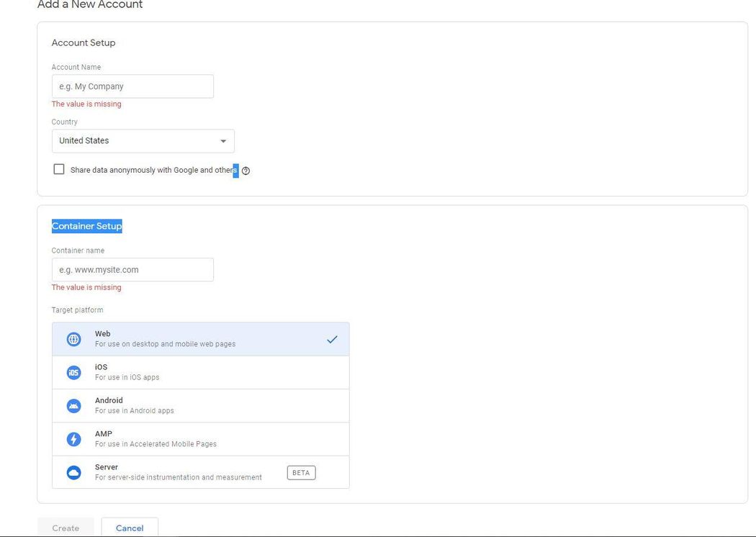The width and height of the screenshot is (756, 537).
Task: Click the checkmark on the Web option
Action: (332, 339)
